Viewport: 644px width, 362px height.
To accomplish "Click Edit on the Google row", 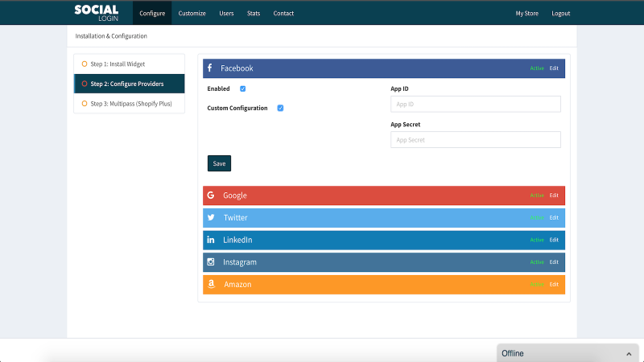I will (554, 195).
